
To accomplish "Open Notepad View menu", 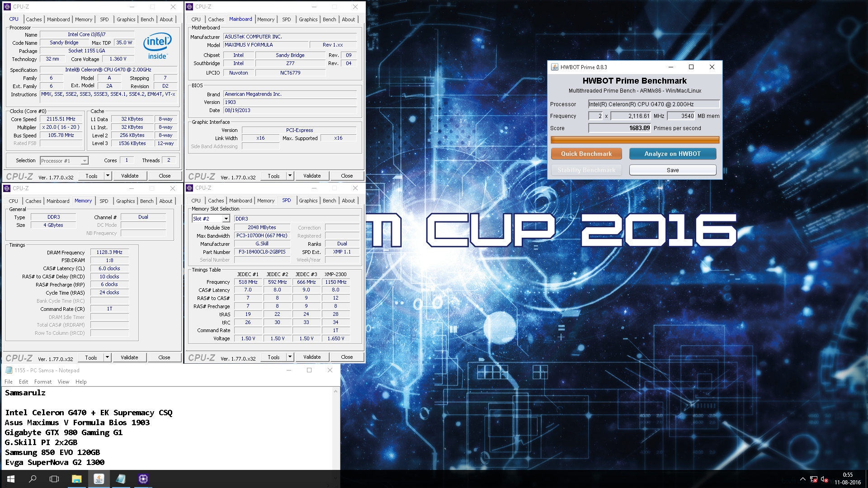I will pos(63,382).
